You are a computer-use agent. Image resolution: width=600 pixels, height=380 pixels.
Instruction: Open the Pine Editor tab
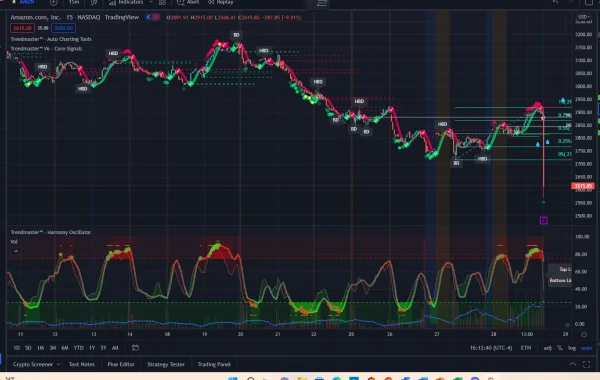[x=121, y=364]
